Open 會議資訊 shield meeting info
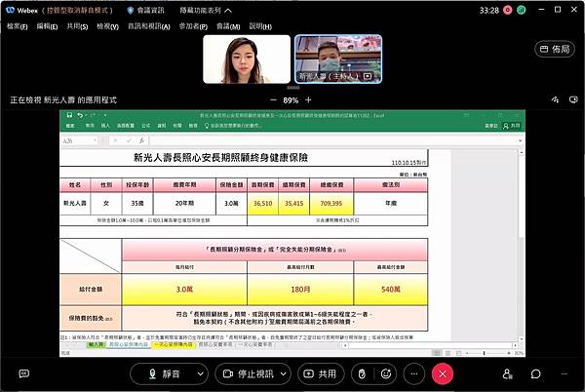Viewport: 585px width, 392px height. pyautogui.click(x=145, y=11)
